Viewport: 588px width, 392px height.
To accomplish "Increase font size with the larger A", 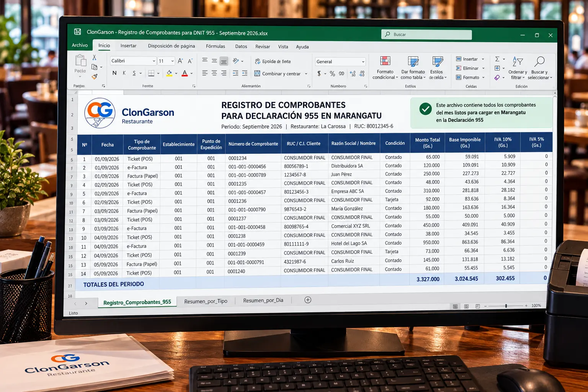I will pyautogui.click(x=180, y=61).
